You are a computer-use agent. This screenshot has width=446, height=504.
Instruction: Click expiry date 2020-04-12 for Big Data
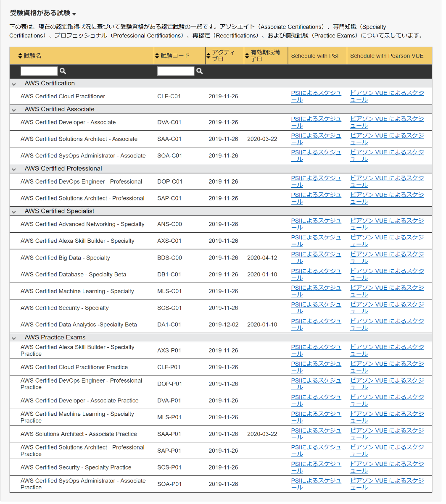pyautogui.click(x=262, y=257)
